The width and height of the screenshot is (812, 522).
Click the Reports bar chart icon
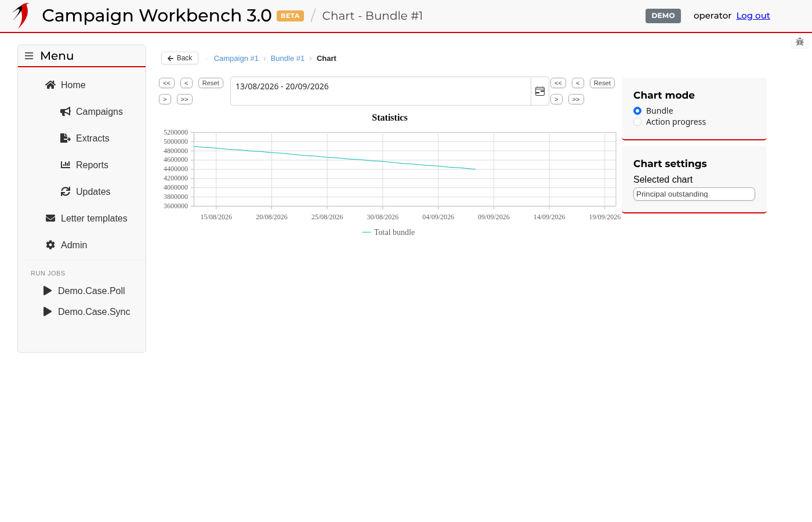point(66,165)
